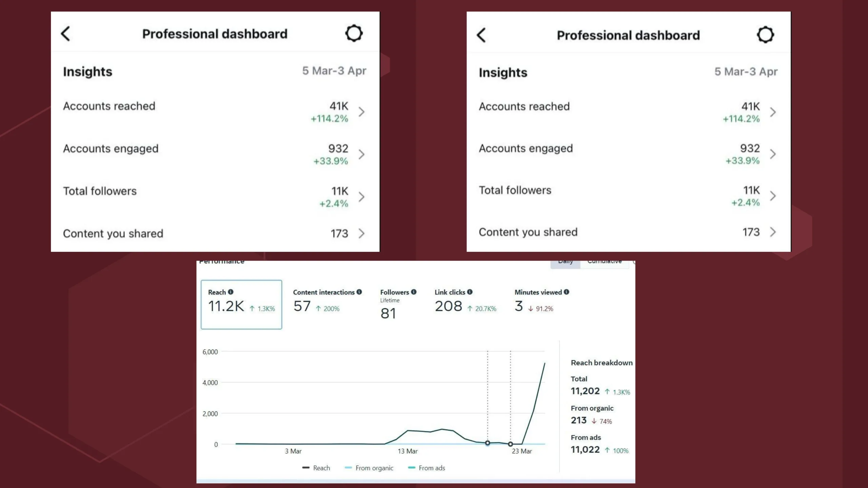Click info icon next to Link clicks
The height and width of the screenshot is (488, 868).
[470, 292]
